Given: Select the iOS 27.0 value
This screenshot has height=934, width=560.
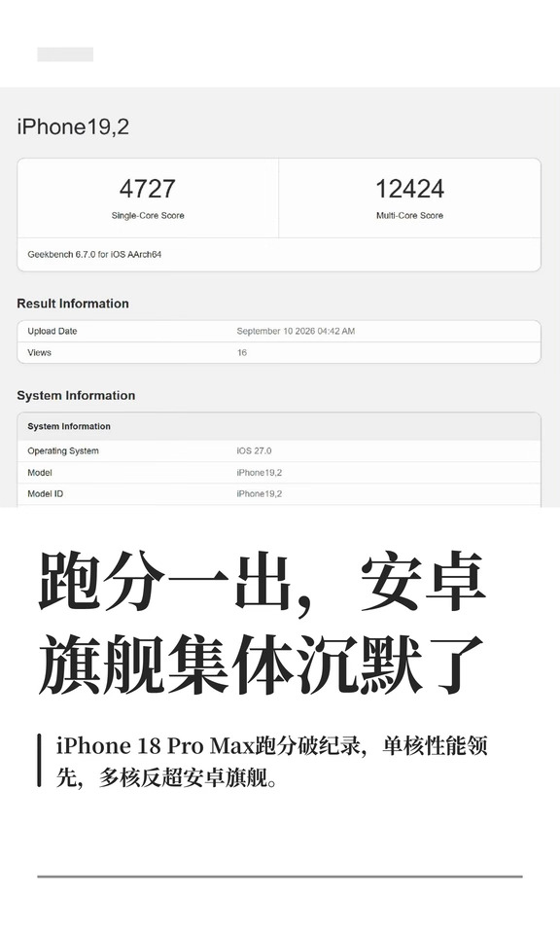Looking at the screenshot, I should coord(254,450).
